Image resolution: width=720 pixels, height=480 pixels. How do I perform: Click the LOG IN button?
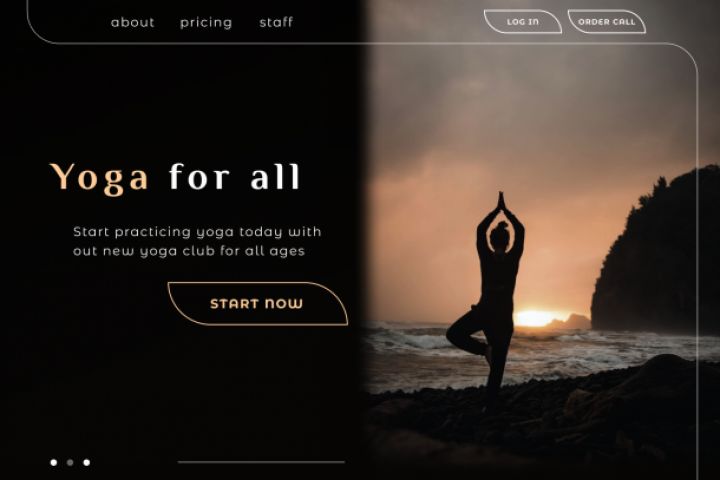tap(523, 22)
